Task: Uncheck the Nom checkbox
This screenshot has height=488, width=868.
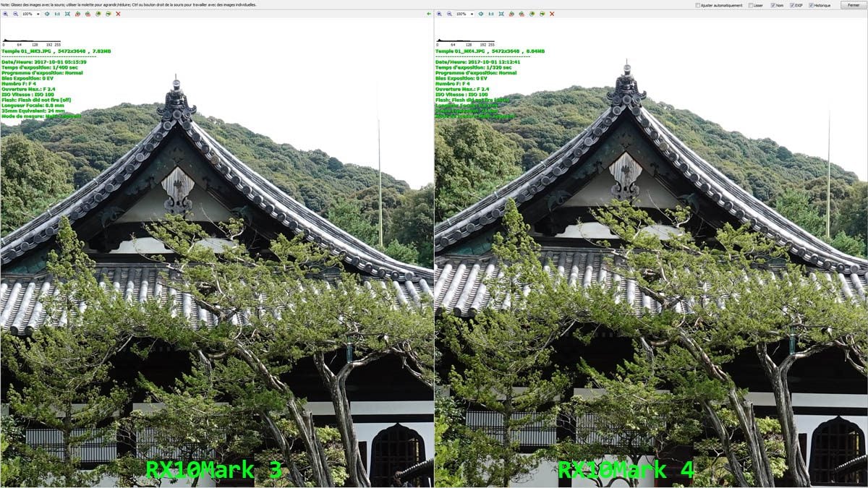Action: pyautogui.click(x=773, y=5)
